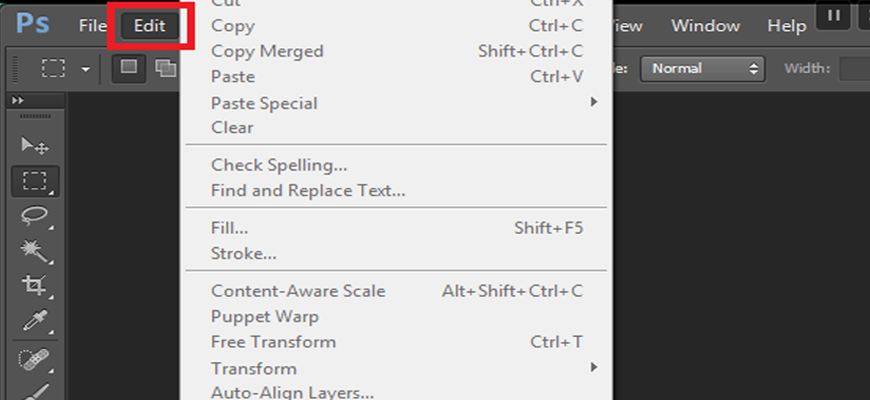
Task: Enable Add to selection mode button
Action: (165, 68)
